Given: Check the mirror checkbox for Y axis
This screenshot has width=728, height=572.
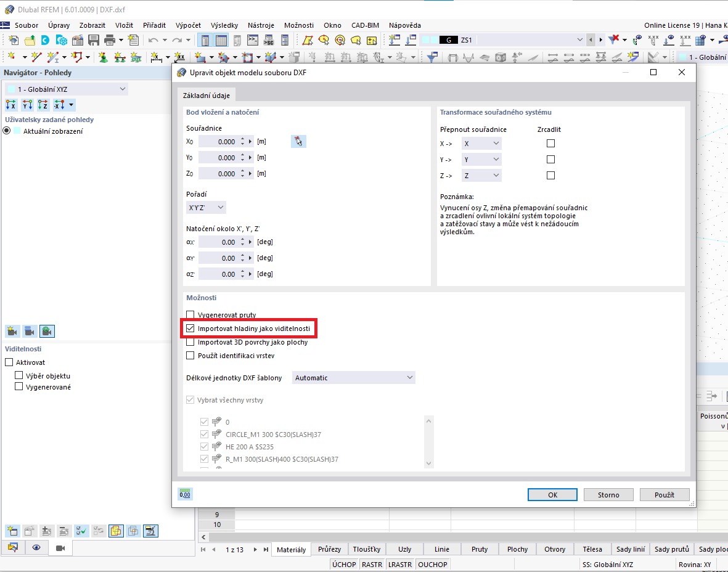Looking at the screenshot, I should click(x=550, y=159).
